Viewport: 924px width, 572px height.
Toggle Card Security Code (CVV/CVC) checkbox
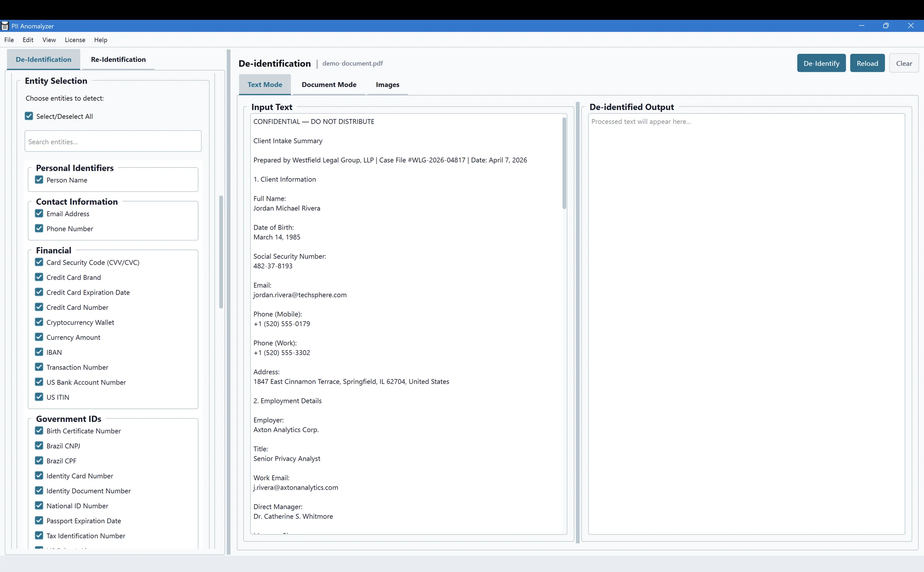[x=39, y=262]
